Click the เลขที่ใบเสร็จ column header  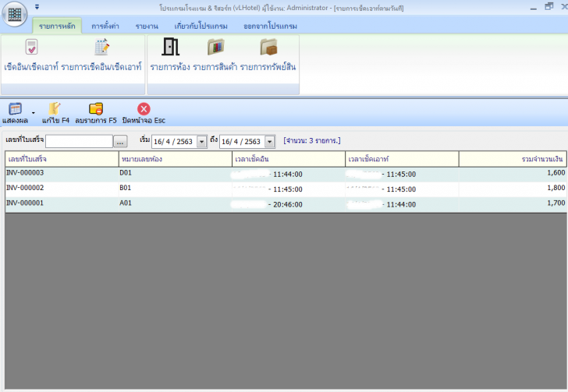62,159
